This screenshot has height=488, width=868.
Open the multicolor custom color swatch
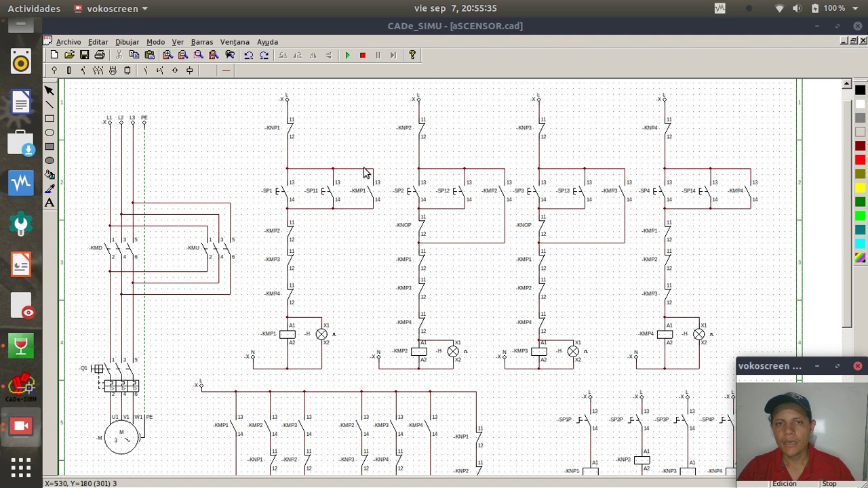click(x=860, y=258)
